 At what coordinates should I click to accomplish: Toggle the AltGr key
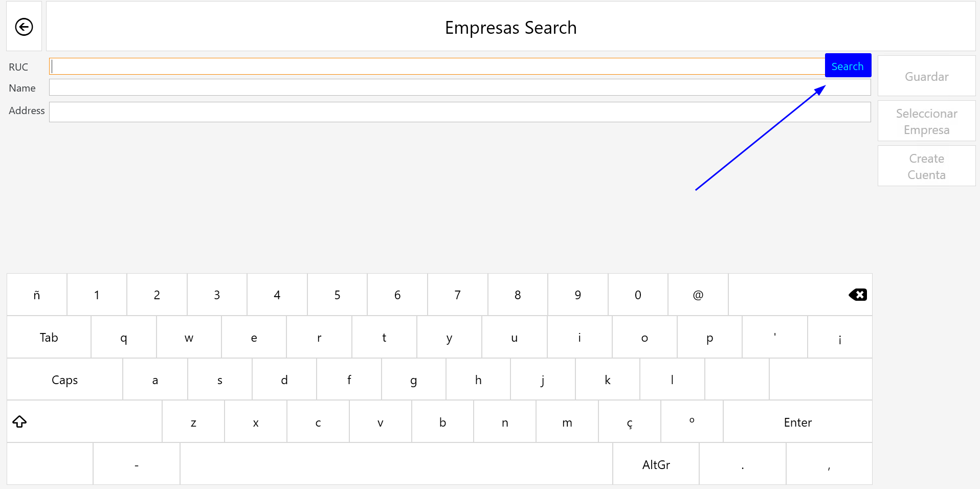pyautogui.click(x=656, y=464)
